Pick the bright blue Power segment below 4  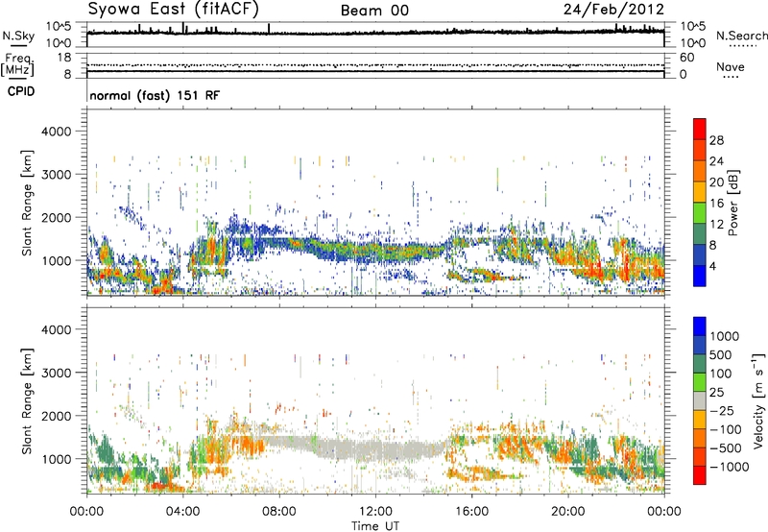(x=700, y=276)
